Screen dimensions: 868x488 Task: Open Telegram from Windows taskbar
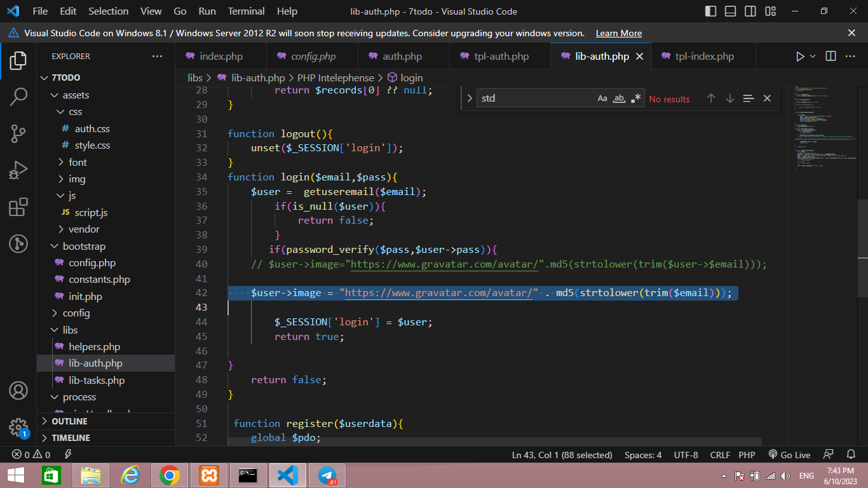(x=328, y=475)
